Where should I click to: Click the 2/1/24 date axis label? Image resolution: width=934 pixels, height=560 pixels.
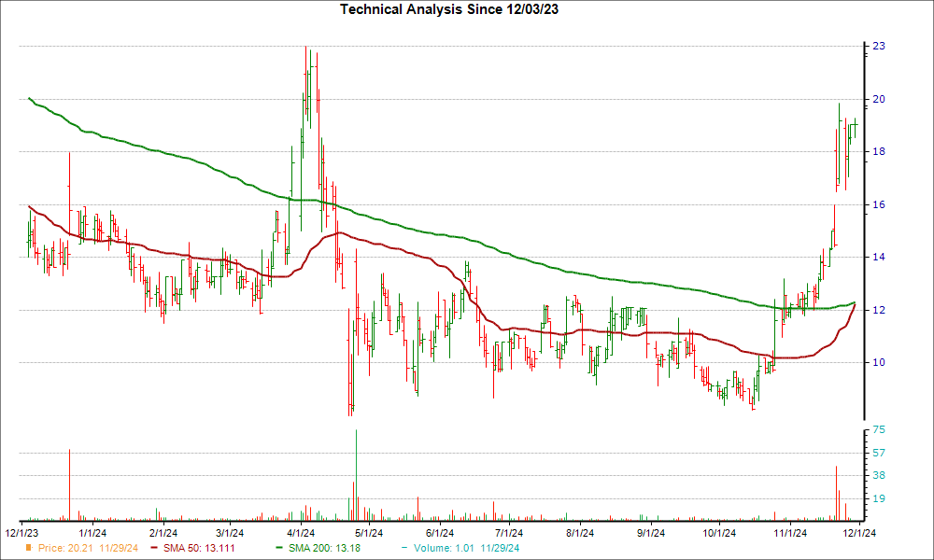point(163,533)
